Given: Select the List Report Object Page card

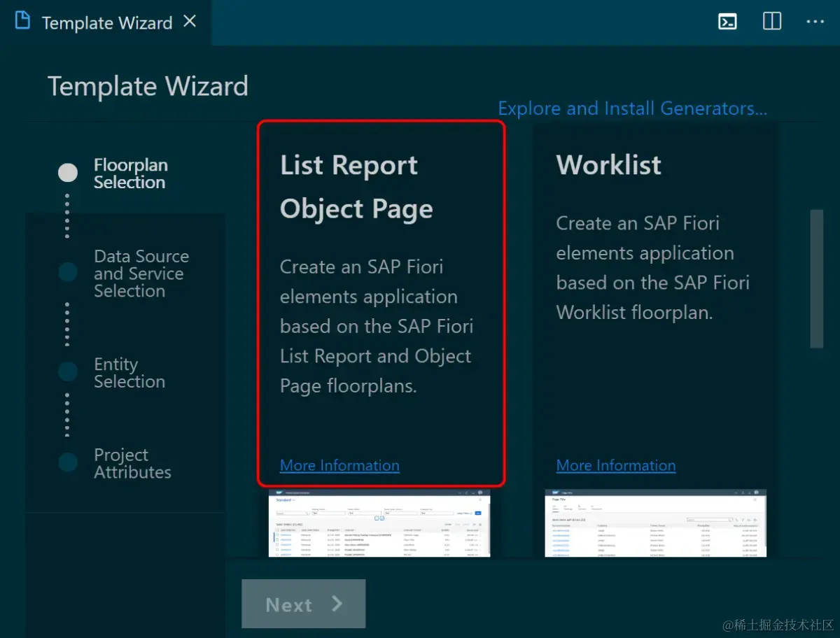Looking at the screenshot, I should pos(381,303).
